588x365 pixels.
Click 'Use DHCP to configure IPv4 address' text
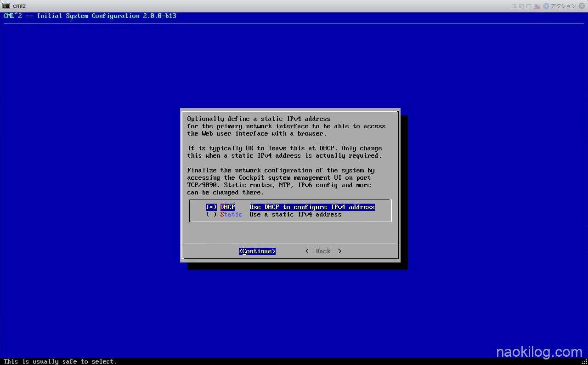312,207
